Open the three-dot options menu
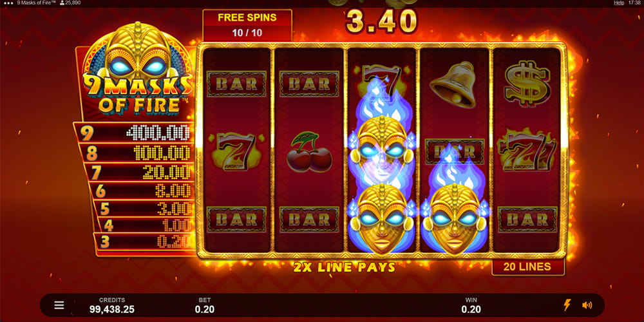644x322 pixels. click(8, 3)
